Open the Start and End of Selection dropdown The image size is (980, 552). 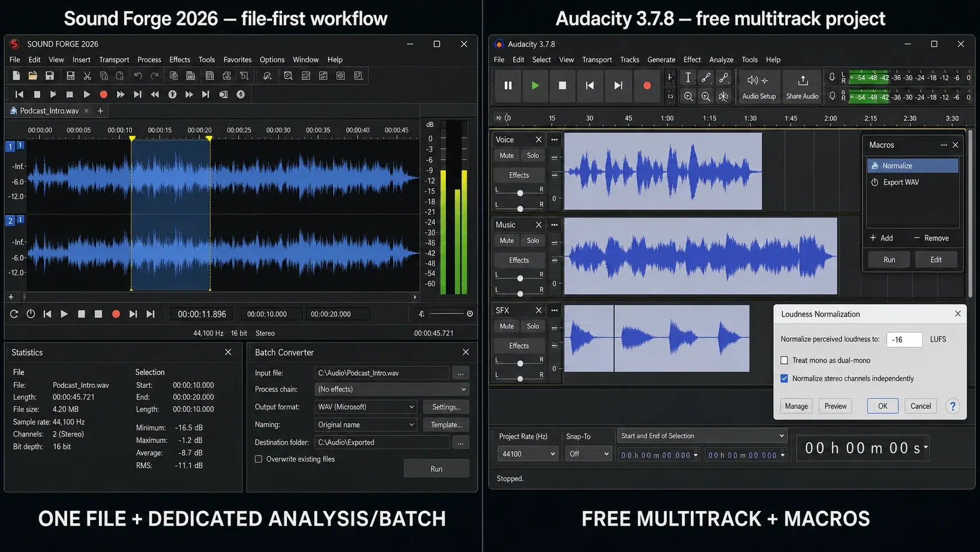coord(702,436)
